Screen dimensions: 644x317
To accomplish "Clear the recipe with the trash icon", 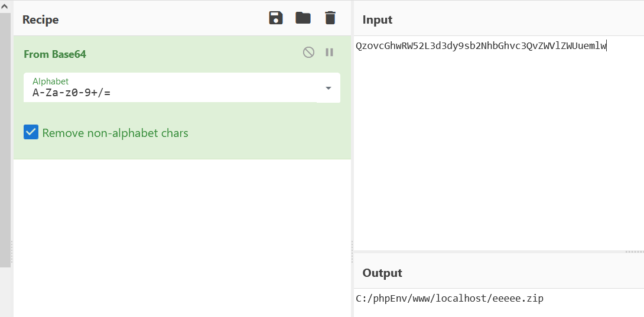I will [330, 18].
